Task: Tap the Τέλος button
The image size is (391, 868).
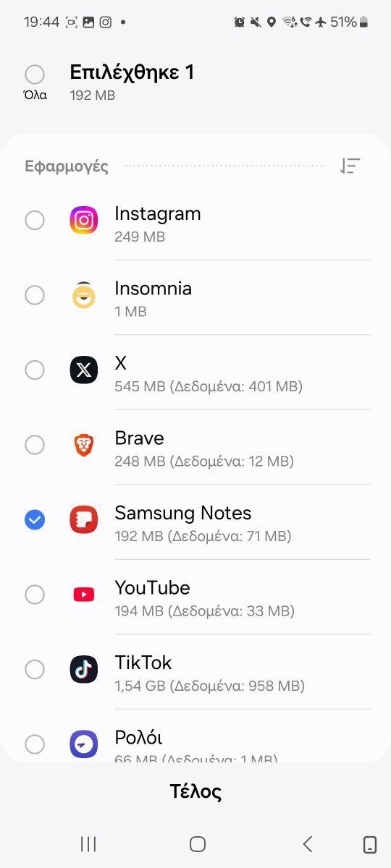Action: (x=195, y=791)
